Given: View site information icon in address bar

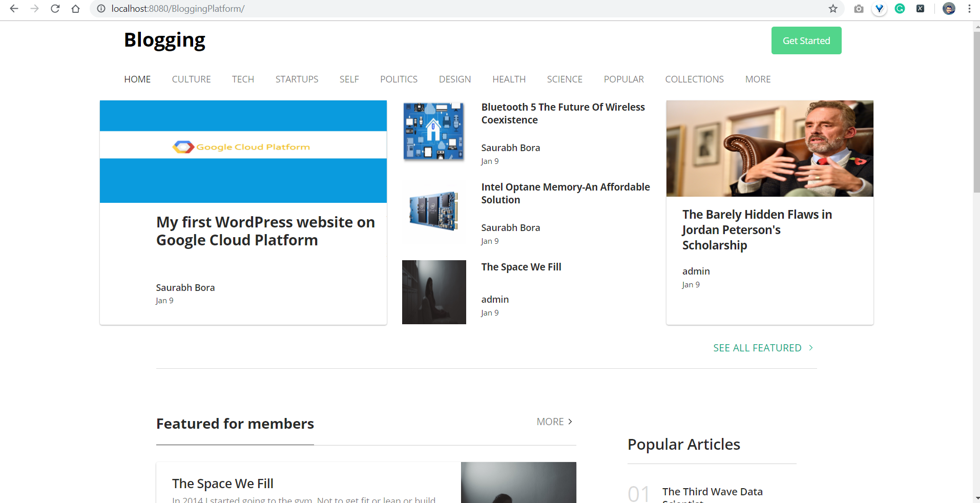Looking at the screenshot, I should tap(101, 9).
